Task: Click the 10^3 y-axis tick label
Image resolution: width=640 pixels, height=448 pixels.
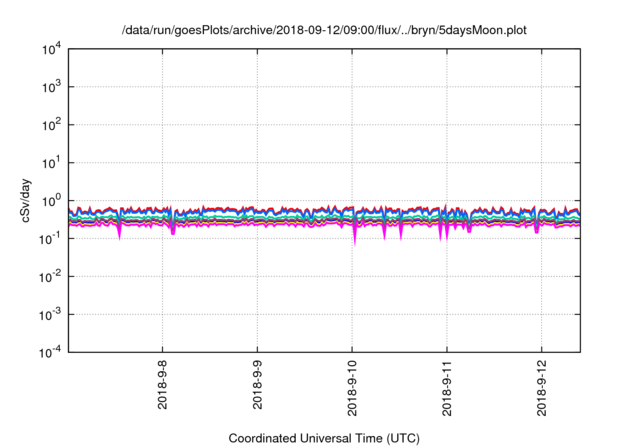Action: (52, 87)
